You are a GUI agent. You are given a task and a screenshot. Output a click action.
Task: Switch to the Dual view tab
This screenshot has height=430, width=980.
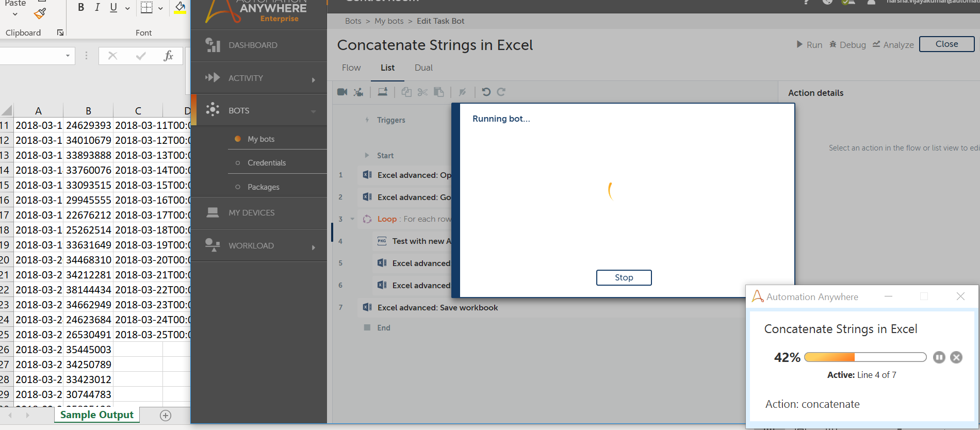pyautogui.click(x=423, y=68)
